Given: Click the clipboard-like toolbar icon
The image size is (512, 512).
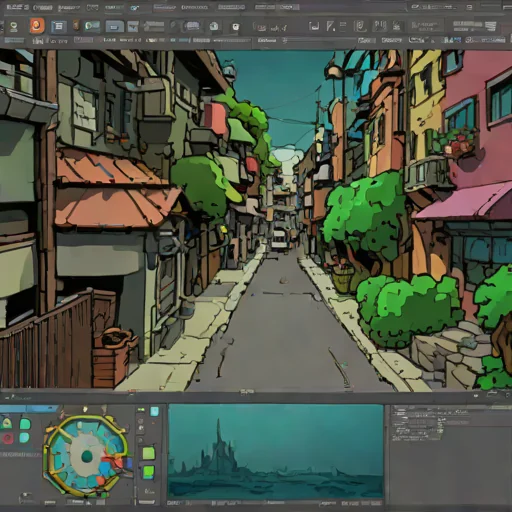Looking at the screenshot, I should (360, 26).
